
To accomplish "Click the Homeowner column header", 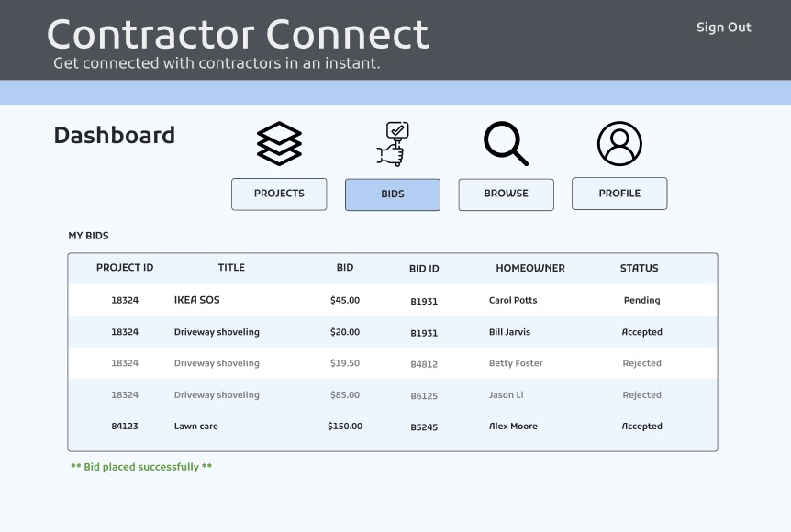I will coord(530,268).
